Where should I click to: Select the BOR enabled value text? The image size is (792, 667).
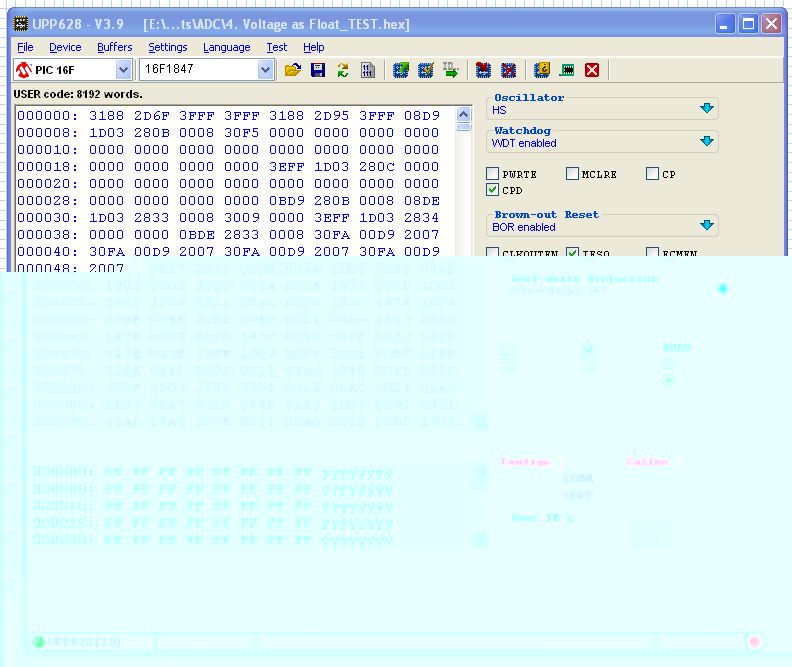[524, 227]
